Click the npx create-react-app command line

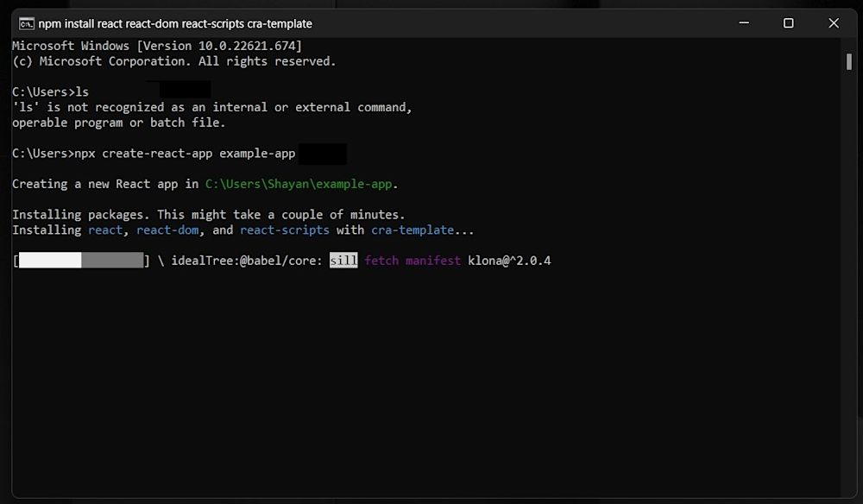(x=155, y=153)
